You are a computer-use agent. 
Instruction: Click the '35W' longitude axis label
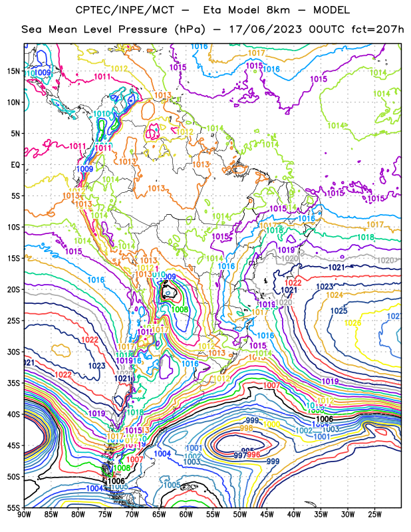coord(321,515)
